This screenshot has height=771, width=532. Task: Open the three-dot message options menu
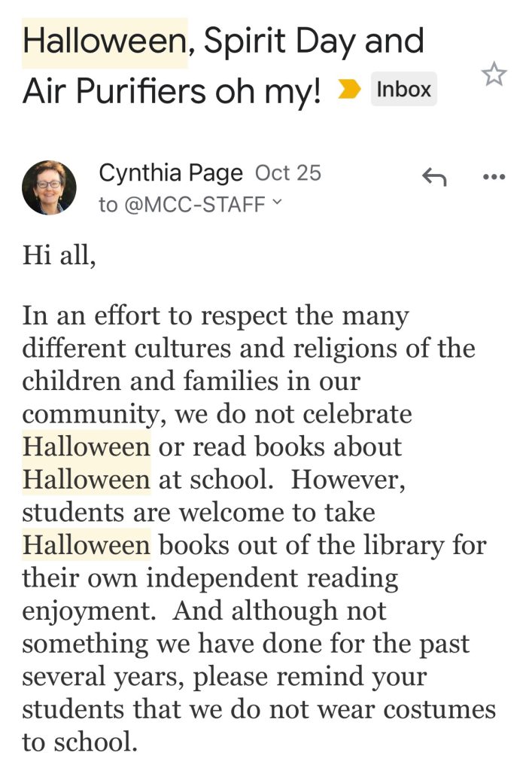494,176
